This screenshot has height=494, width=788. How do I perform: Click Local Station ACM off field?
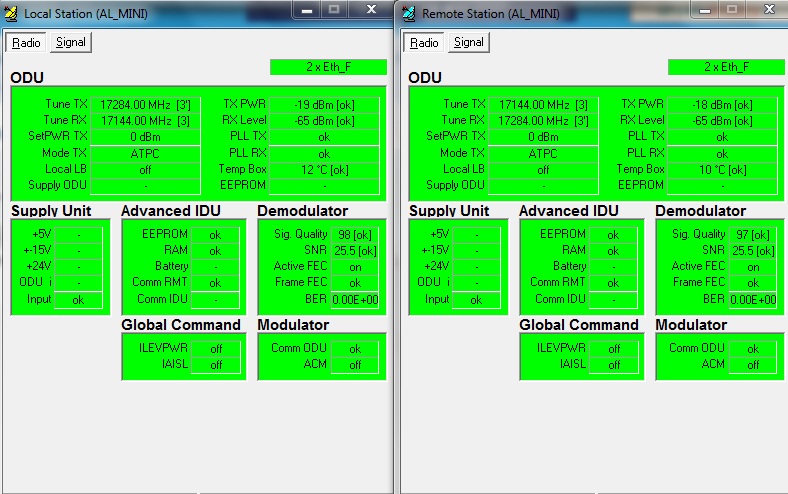[355, 365]
